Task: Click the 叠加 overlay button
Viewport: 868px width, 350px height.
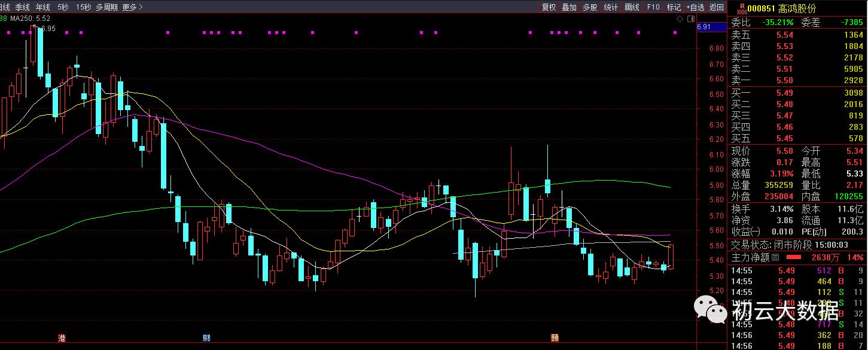Action: pos(569,7)
